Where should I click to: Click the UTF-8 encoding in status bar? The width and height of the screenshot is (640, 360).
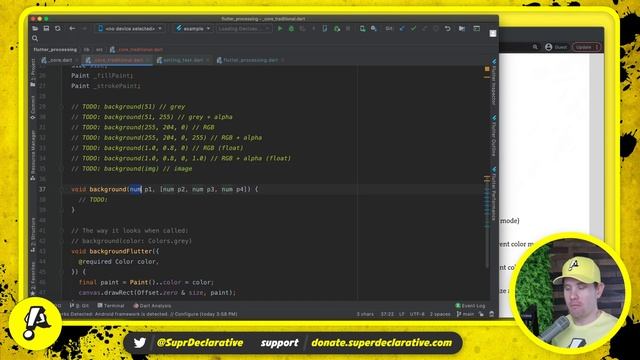[417, 314]
